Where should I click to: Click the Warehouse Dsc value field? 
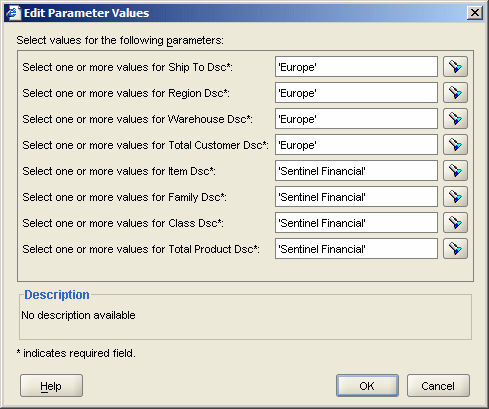356,119
